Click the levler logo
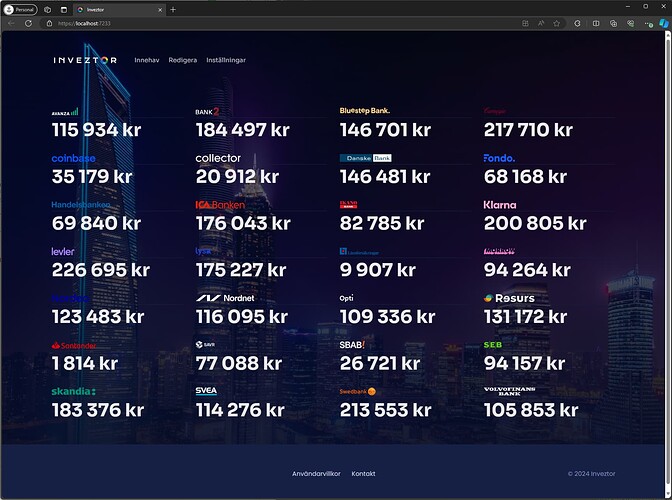 (63, 251)
